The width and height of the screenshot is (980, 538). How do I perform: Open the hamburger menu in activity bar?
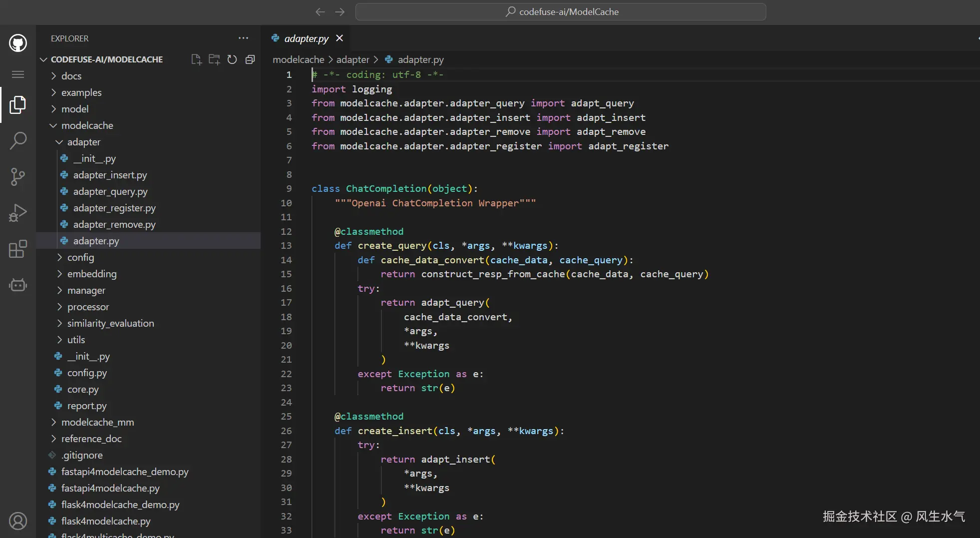pyautogui.click(x=18, y=74)
